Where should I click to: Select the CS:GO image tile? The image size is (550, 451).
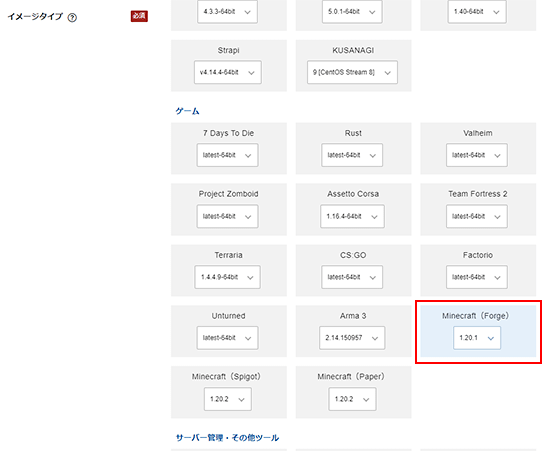tap(353, 270)
